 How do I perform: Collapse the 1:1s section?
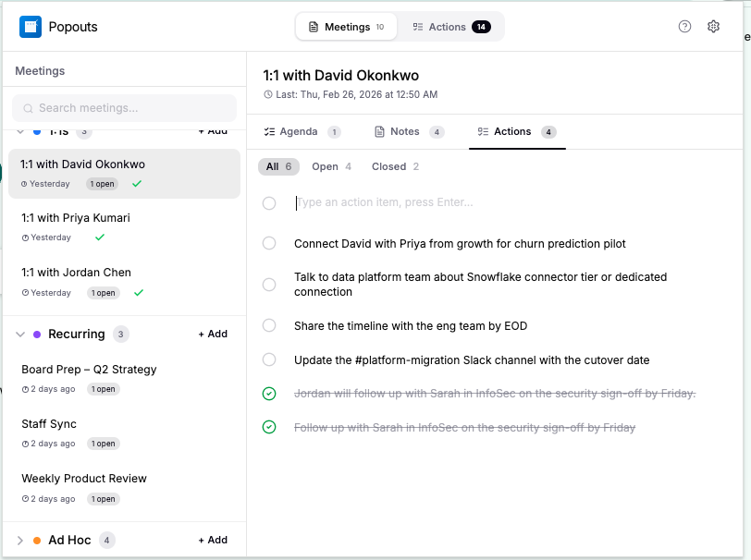[x=20, y=130]
